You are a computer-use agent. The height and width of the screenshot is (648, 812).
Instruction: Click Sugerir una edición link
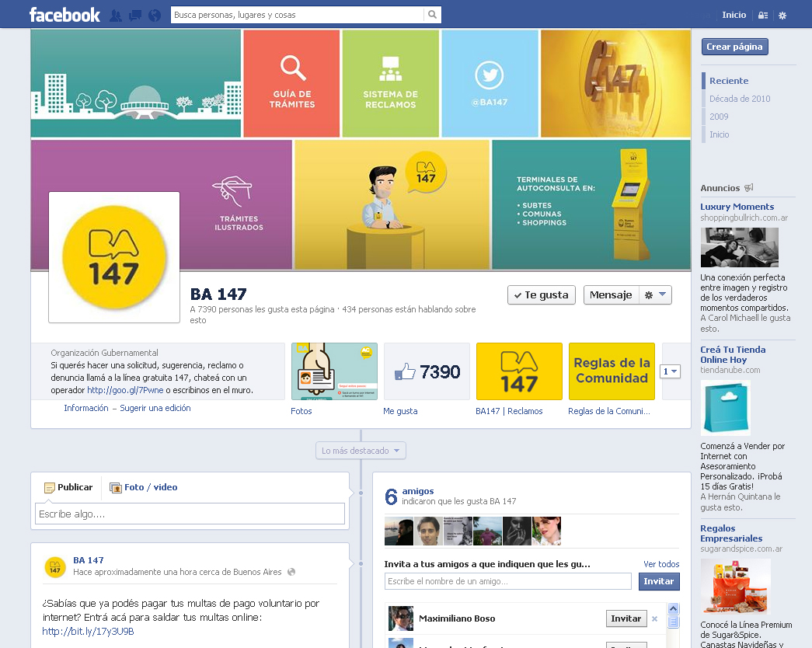(x=155, y=408)
